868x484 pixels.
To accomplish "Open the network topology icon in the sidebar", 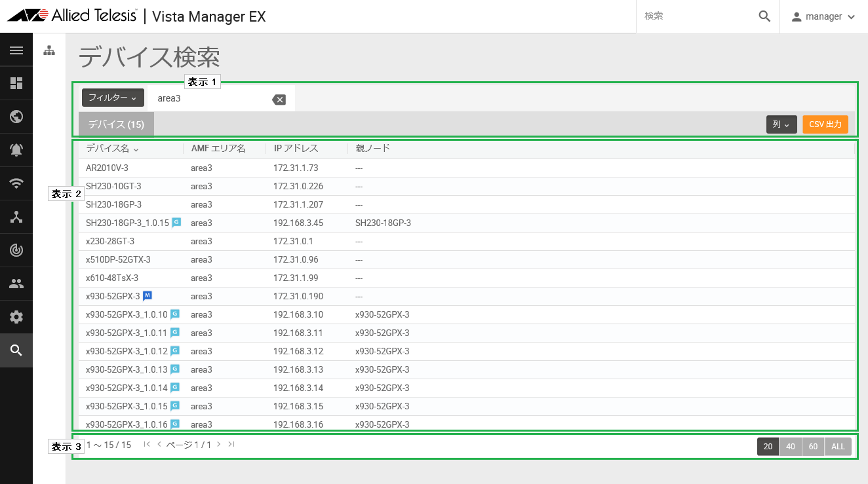I will point(16,217).
